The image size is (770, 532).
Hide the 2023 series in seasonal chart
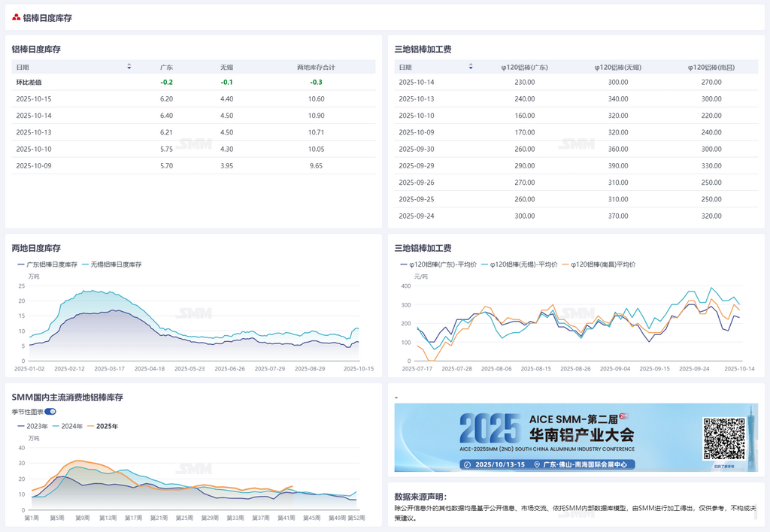pos(35,426)
